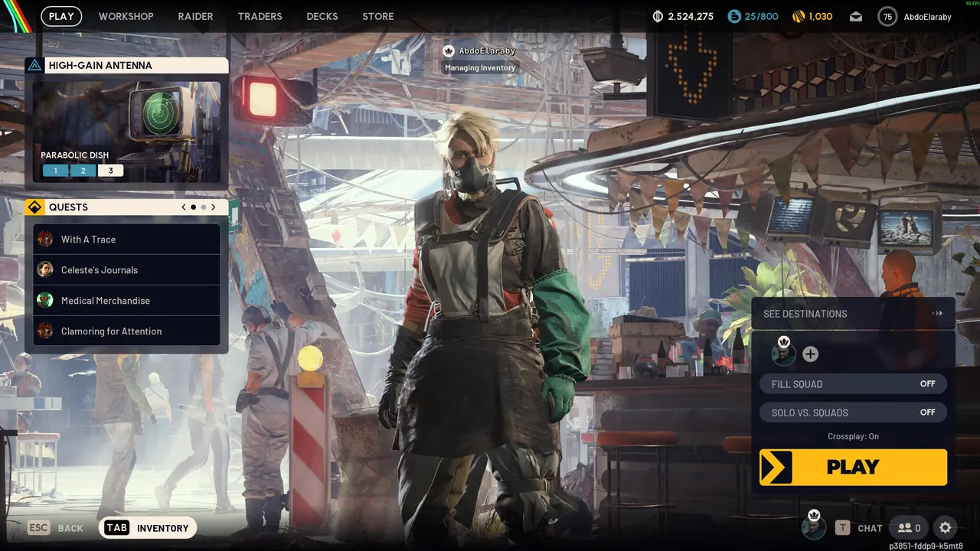The image size is (980, 551).
Task: Click the crown icon above the character
Action: click(x=449, y=51)
